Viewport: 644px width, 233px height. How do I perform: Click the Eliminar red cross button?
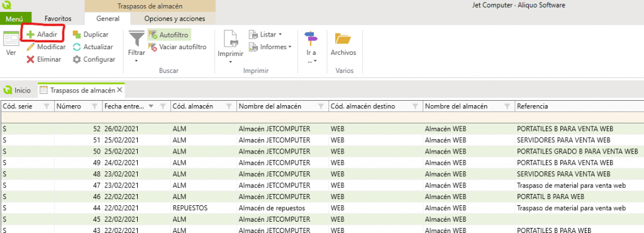pos(43,59)
